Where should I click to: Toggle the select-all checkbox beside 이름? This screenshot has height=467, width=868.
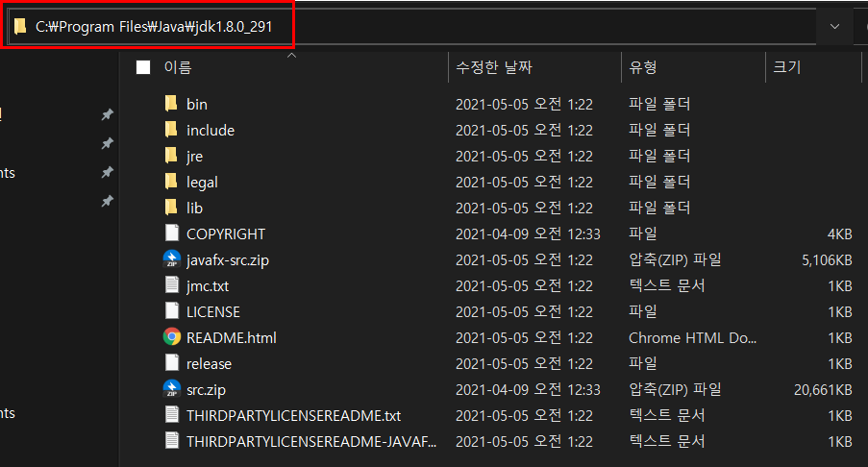[143, 67]
